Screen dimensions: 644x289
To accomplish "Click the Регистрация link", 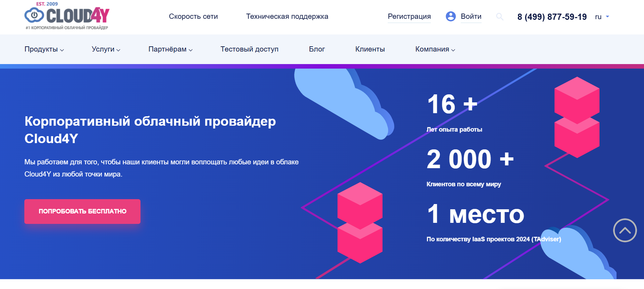I will point(409,16).
